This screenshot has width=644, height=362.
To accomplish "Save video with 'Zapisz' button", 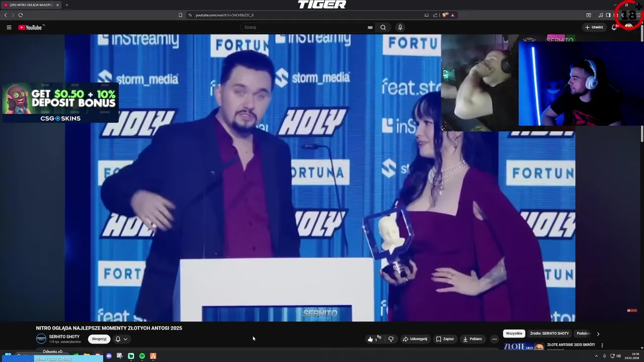I will (x=445, y=339).
